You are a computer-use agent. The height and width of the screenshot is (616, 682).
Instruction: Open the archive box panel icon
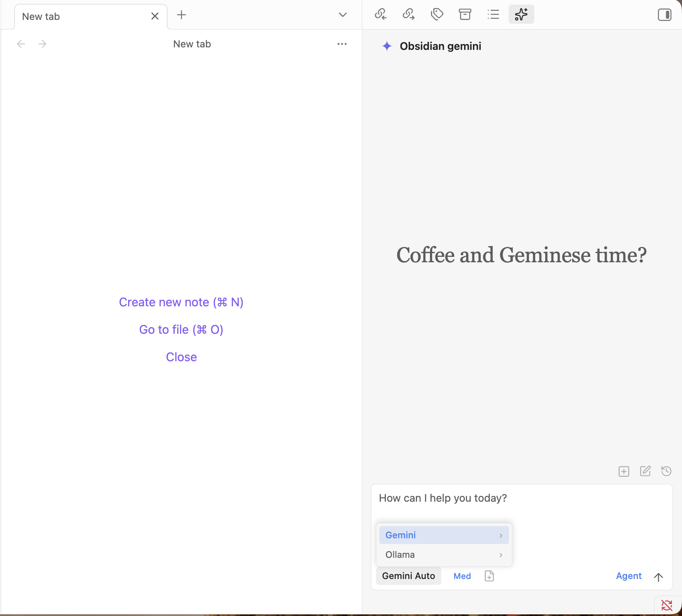click(465, 15)
